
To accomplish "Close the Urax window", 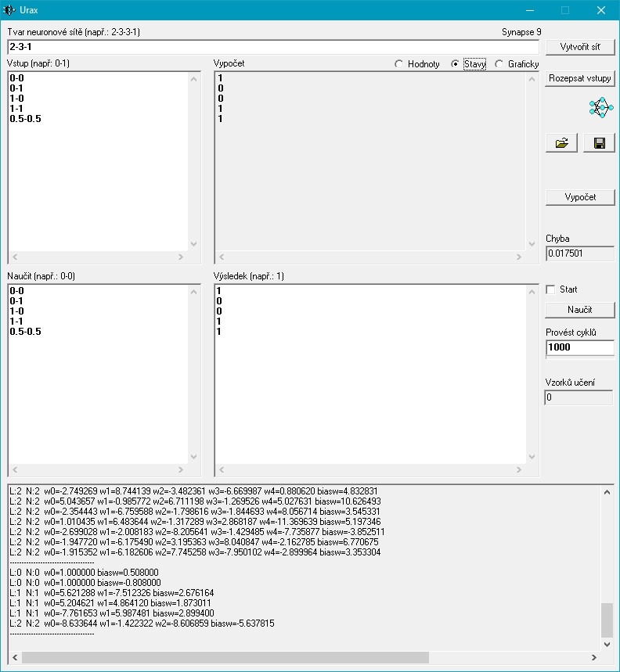I will point(601,10).
